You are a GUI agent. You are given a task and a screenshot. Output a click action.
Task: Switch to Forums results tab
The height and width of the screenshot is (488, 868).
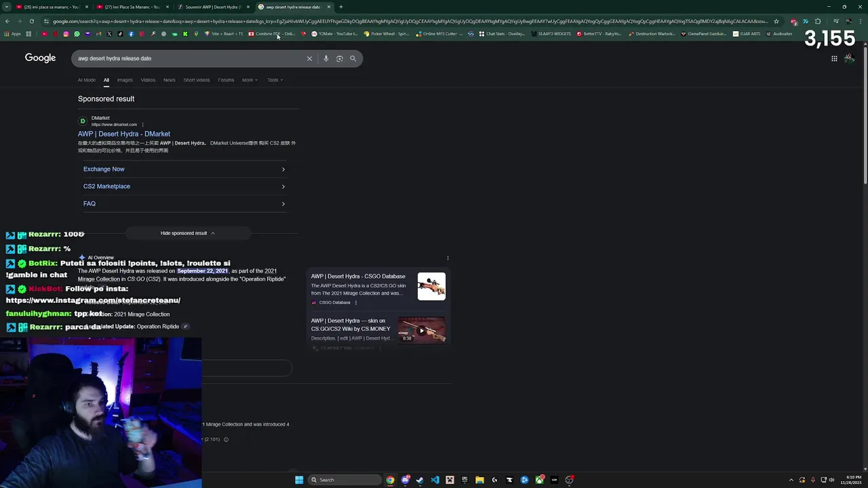pyautogui.click(x=226, y=80)
